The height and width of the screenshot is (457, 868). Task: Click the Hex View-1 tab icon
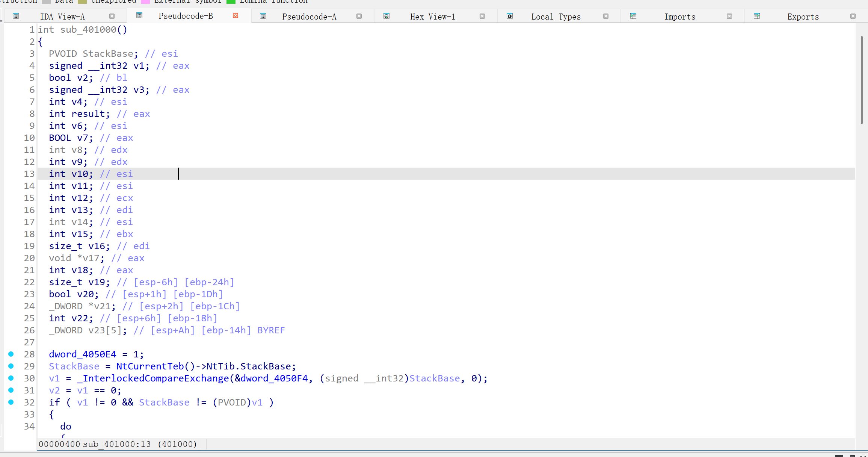point(386,16)
